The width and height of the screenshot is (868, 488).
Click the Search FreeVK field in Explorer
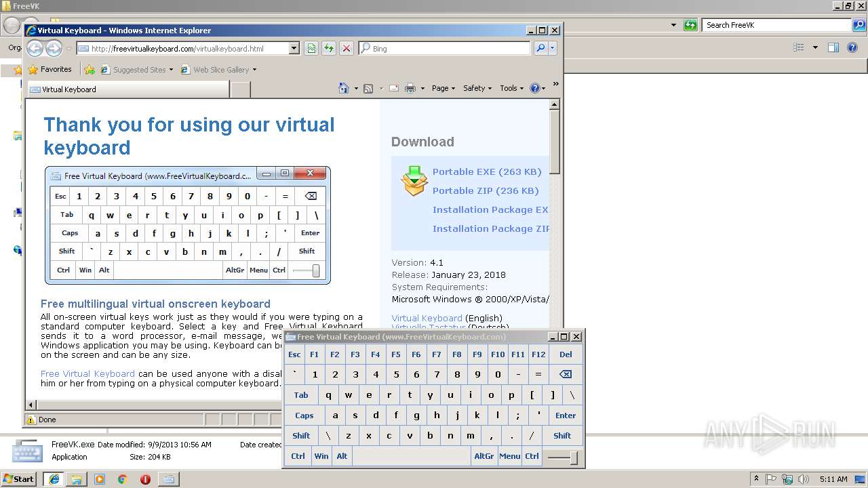tap(777, 25)
